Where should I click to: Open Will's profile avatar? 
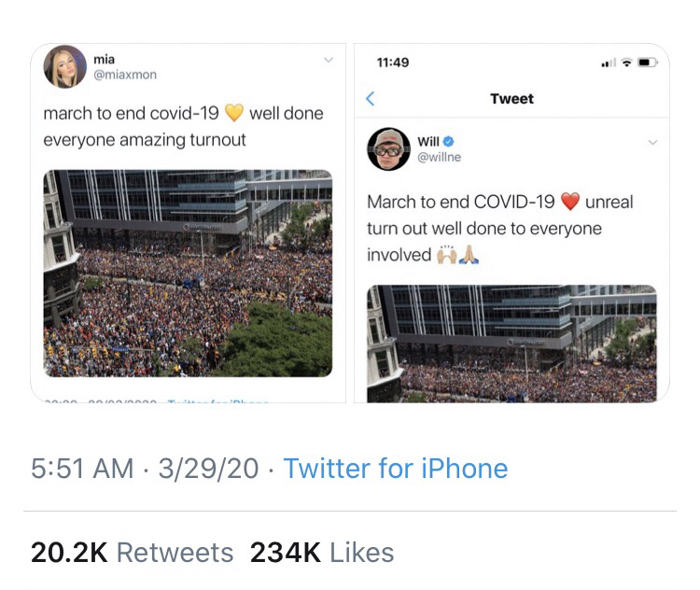tap(388, 149)
